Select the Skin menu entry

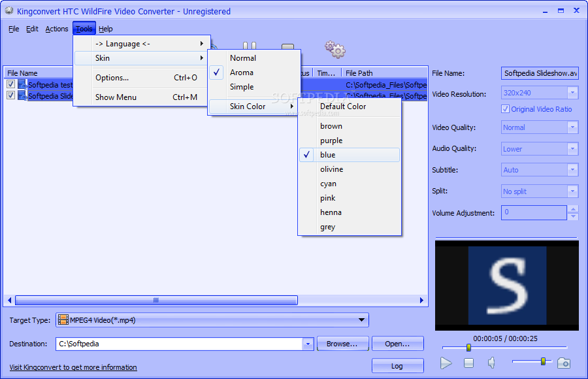coord(141,58)
